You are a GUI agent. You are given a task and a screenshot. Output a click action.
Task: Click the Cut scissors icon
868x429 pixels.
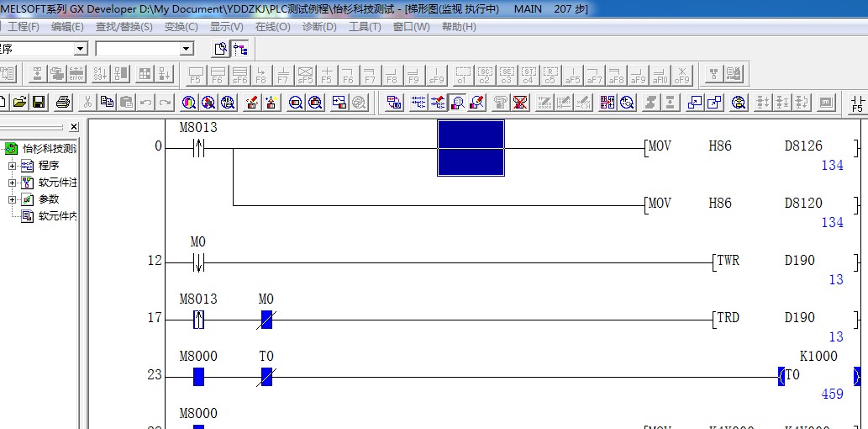click(87, 102)
